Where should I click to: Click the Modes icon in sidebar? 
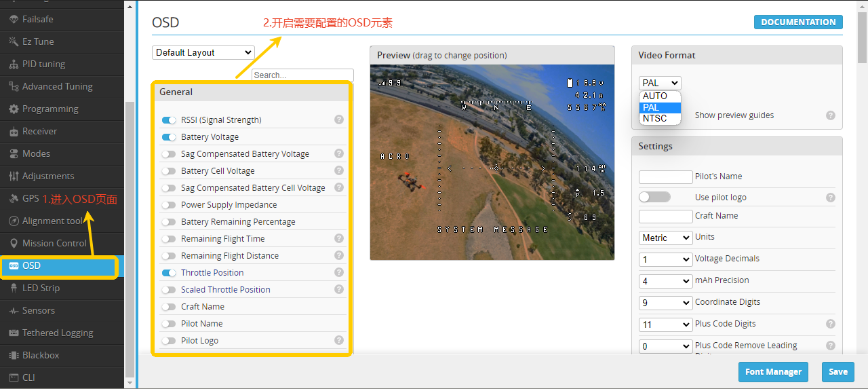(x=14, y=153)
